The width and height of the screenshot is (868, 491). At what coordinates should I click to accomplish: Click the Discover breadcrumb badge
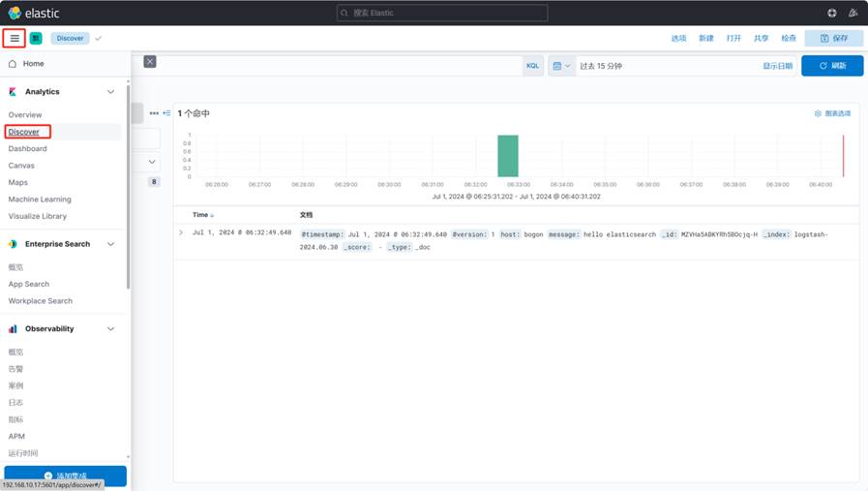pyautogui.click(x=70, y=38)
